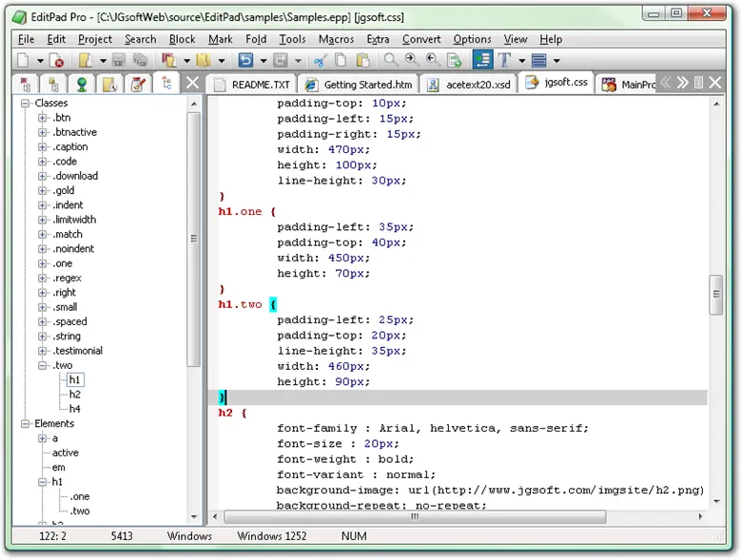Click the Search magnifier icon

tap(390, 60)
